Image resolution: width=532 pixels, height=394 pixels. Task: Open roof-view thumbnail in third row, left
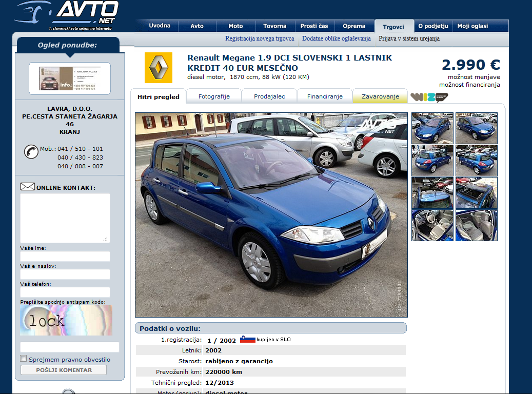[x=432, y=193]
